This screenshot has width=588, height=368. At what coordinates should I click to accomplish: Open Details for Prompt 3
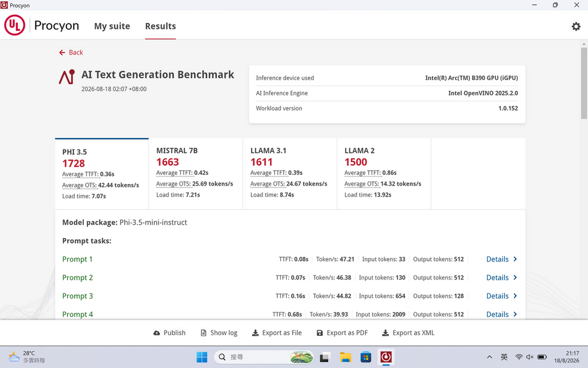[x=502, y=296]
